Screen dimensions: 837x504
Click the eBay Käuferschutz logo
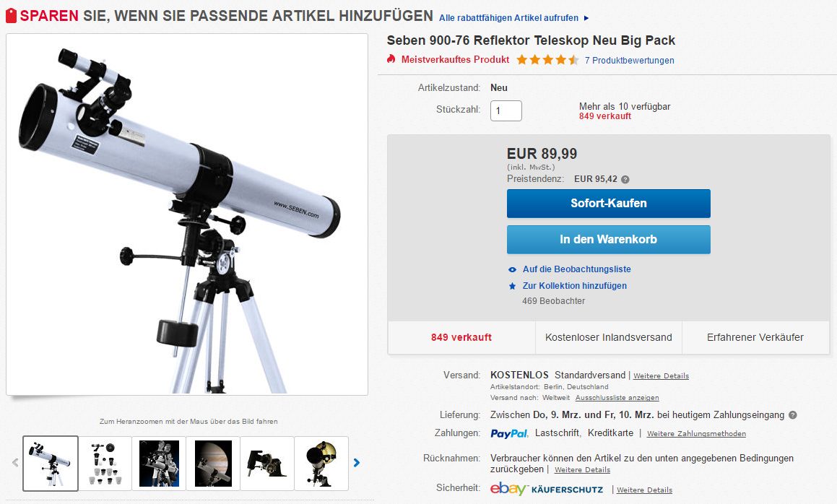click(547, 489)
